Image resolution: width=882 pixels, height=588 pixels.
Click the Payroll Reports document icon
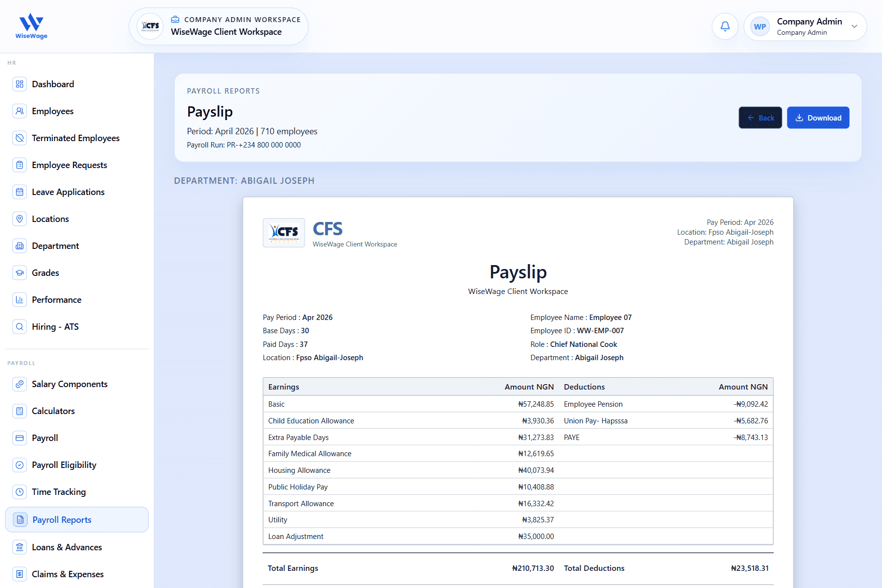coord(20,520)
